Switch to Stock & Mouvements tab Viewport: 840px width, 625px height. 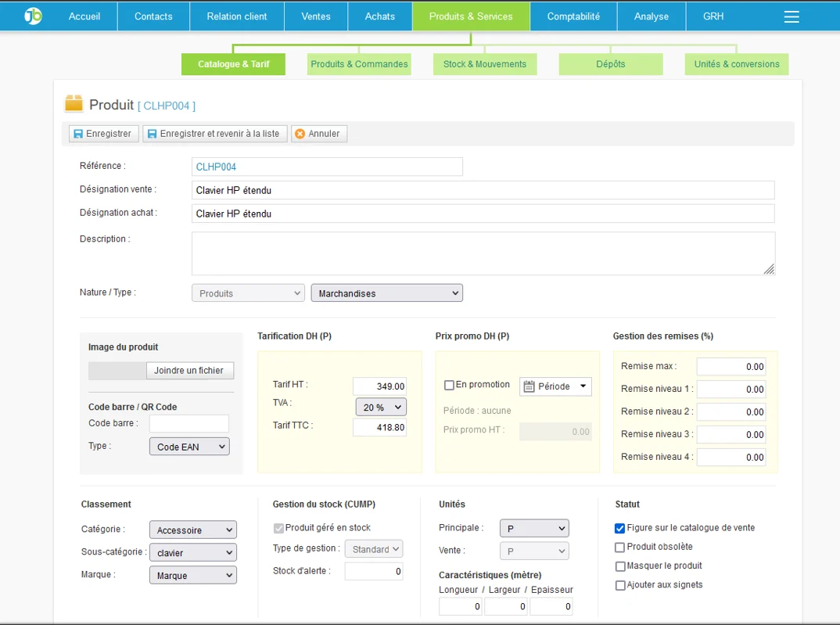(x=485, y=64)
